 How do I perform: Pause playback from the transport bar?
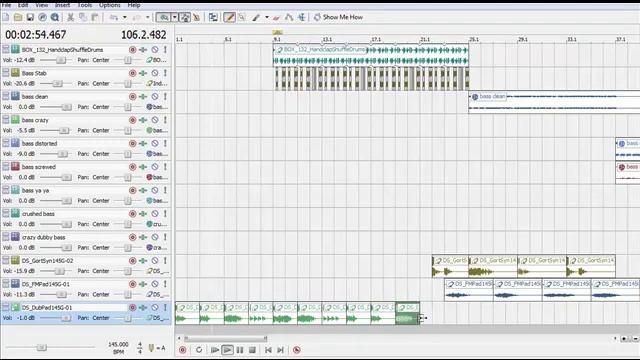tap(240, 350)
